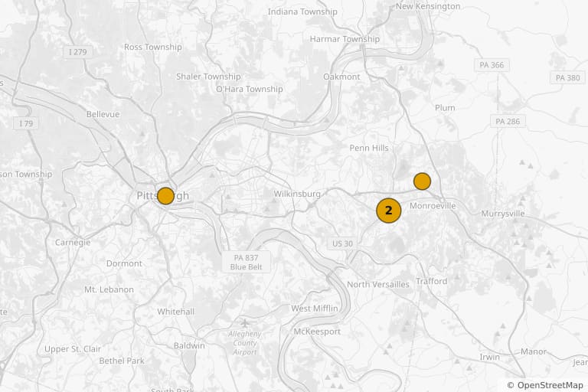Open the OpenStreetMap attribution link
The width and height of the screenshot is (588, 392).
[545, 385]
